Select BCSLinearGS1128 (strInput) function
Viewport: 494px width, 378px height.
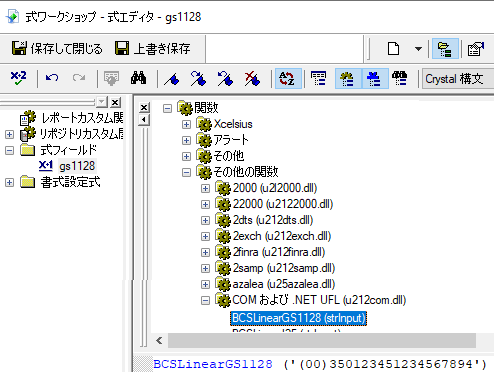click(298, 318)
